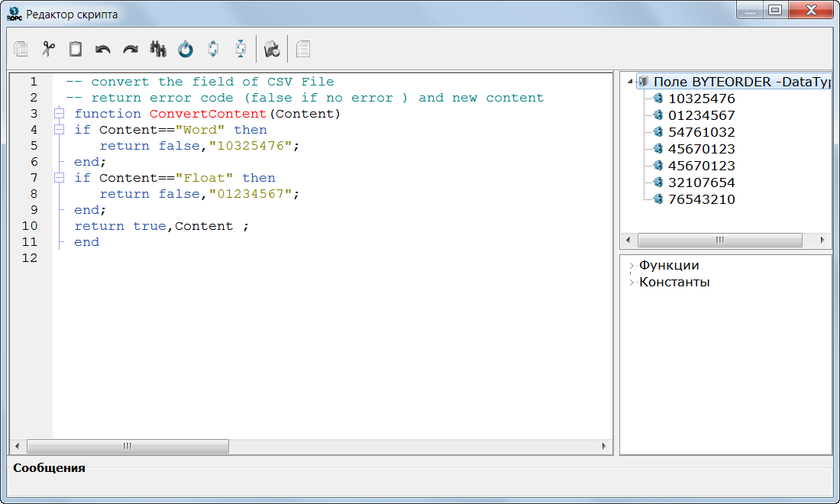Screen dimensions: 840x504
Task: Collapse the Float if-block fold on line 7
Action: click(x=60, y=178)
